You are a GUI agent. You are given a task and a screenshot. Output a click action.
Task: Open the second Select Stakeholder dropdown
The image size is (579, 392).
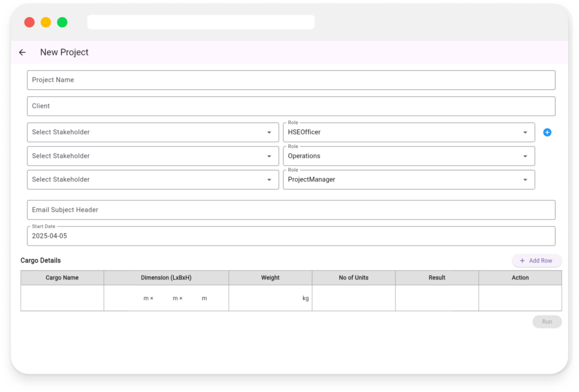(153, 156)
